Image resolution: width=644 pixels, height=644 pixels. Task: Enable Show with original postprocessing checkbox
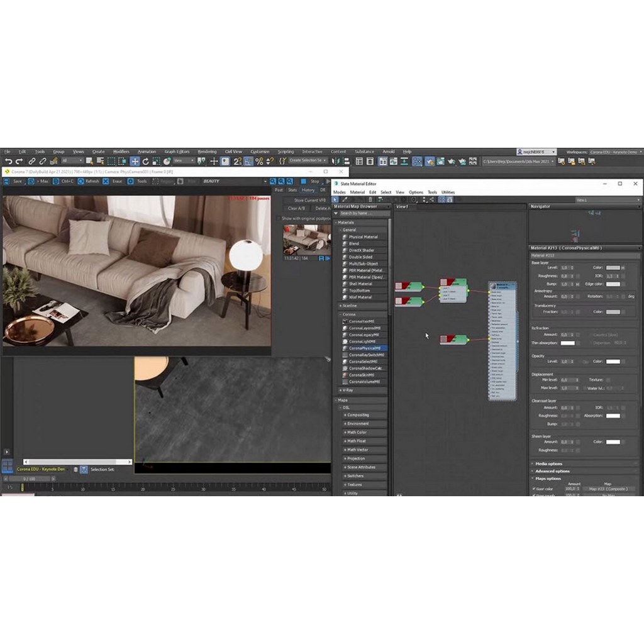click(279, 218)
